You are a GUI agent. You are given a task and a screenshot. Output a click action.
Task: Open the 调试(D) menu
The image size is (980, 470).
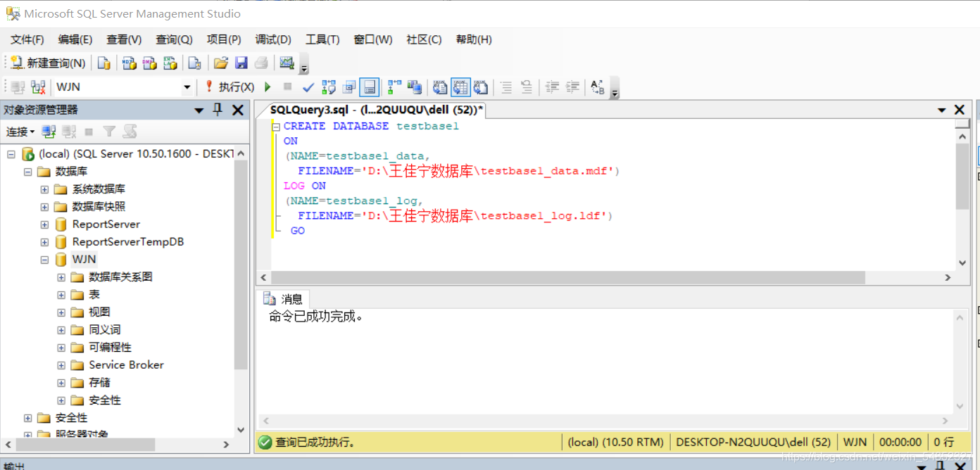(273, 39)
